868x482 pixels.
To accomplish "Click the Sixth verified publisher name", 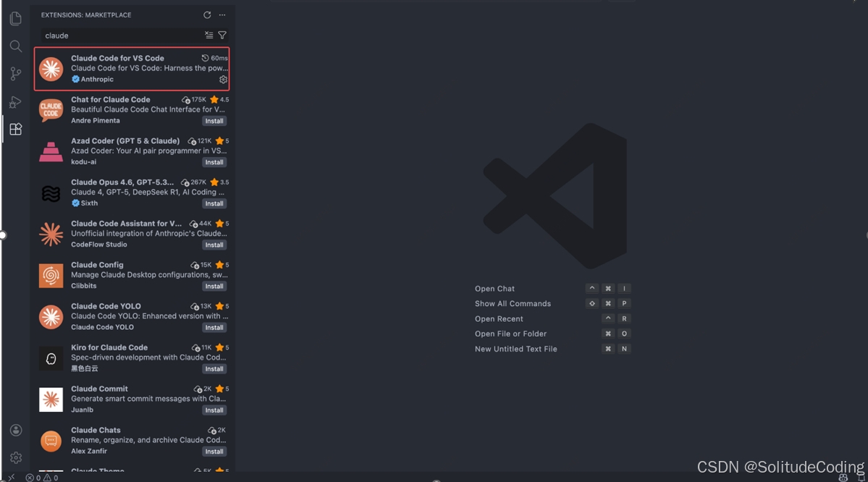I will [89, 203].
